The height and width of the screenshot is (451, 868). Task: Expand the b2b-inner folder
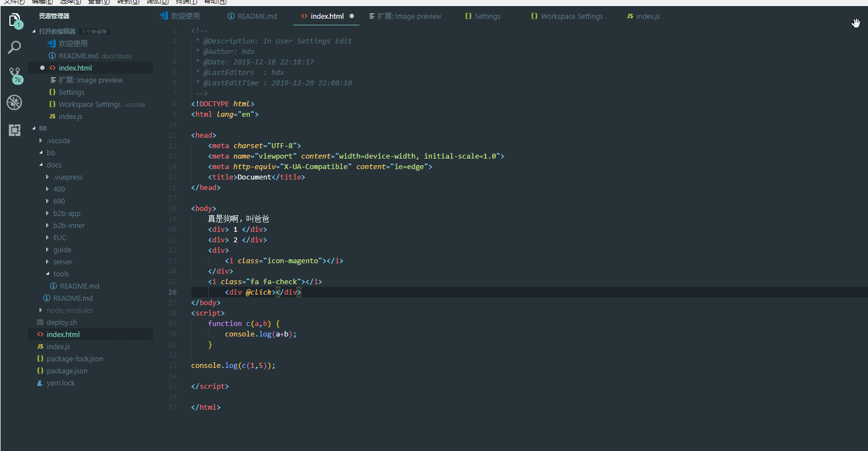tap(47, 225)
